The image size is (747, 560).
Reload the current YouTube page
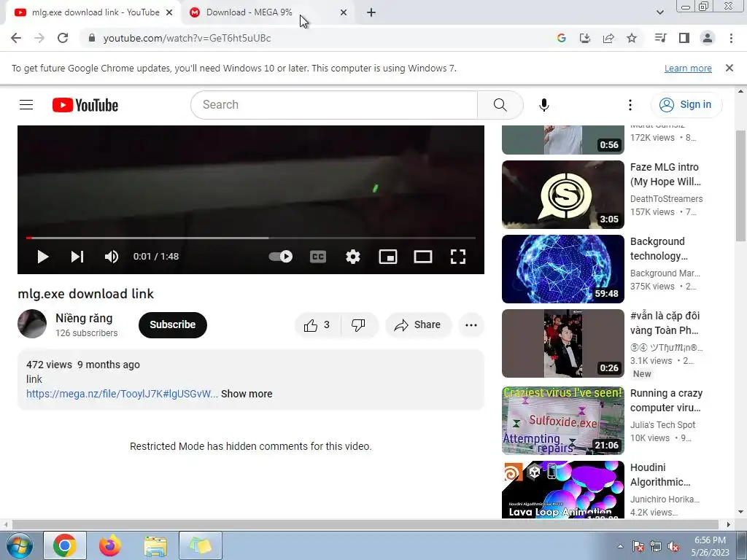[63, 38]
